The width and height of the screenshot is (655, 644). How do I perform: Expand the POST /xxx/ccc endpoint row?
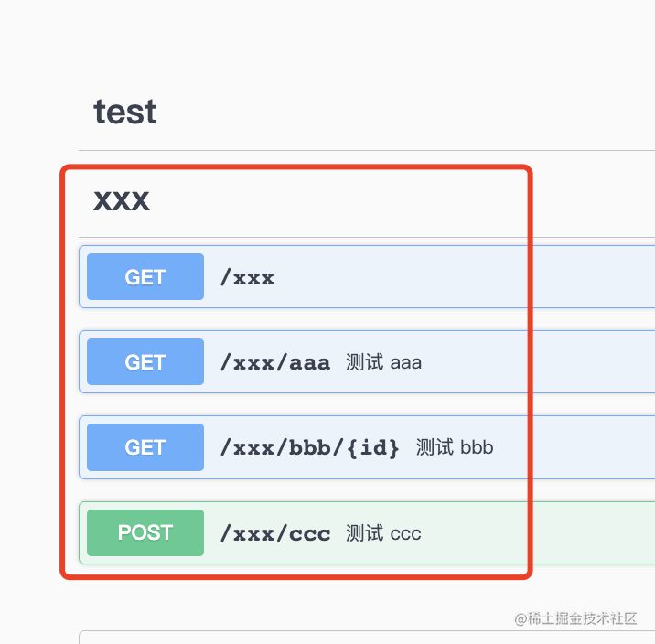(367, 532)
